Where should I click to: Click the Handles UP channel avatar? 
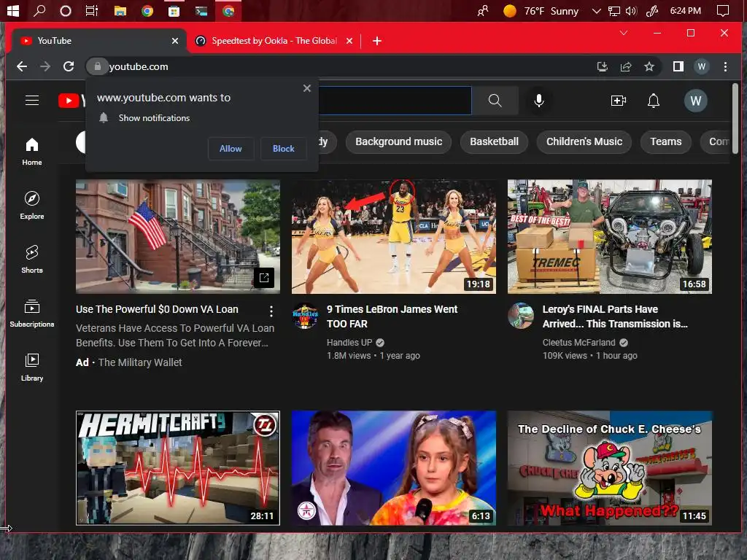pos(305,316)
